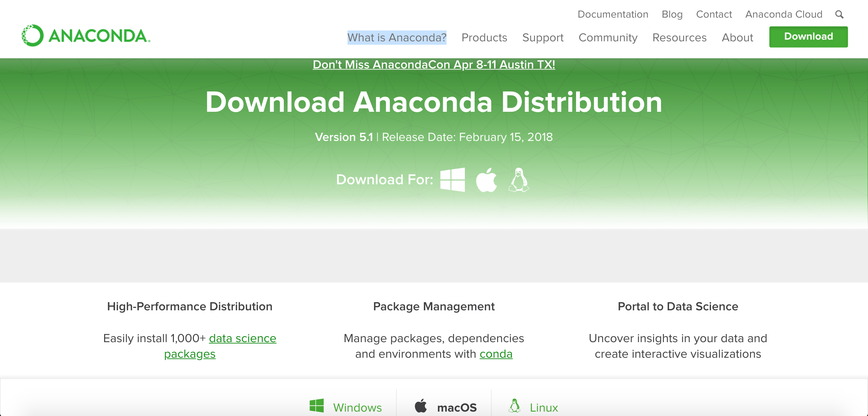This screenshot has height=416, width=868.
Task: Select the green Windows tab icon
Action: (317, 405)
